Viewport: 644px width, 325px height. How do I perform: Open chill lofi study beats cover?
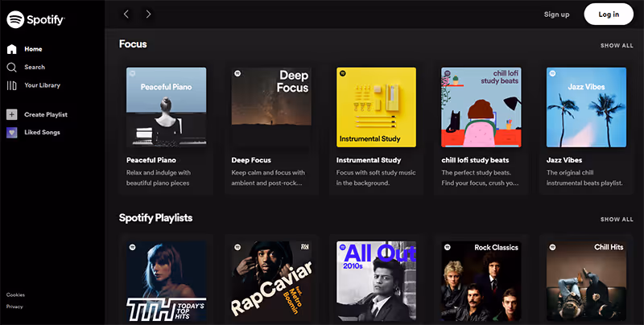[x=481, y=107]
